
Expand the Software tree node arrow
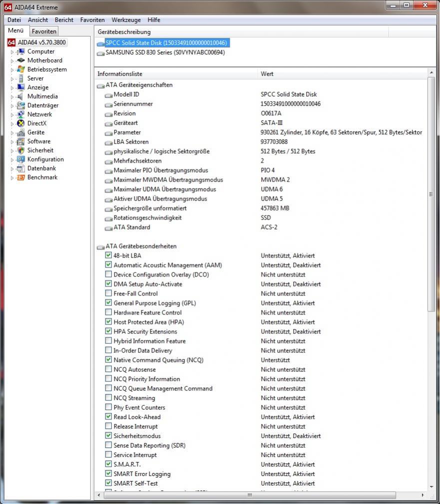(12, 142)
